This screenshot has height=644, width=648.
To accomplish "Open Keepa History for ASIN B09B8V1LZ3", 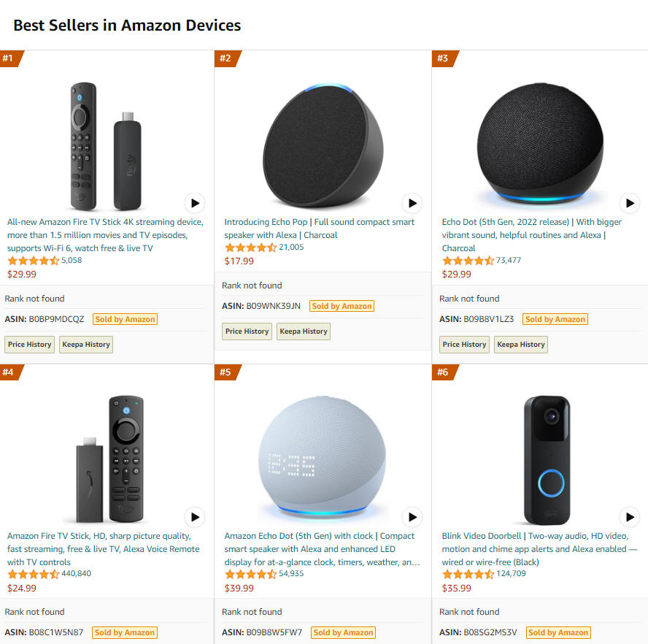I will pyautogui.click(x=521, y=345).
